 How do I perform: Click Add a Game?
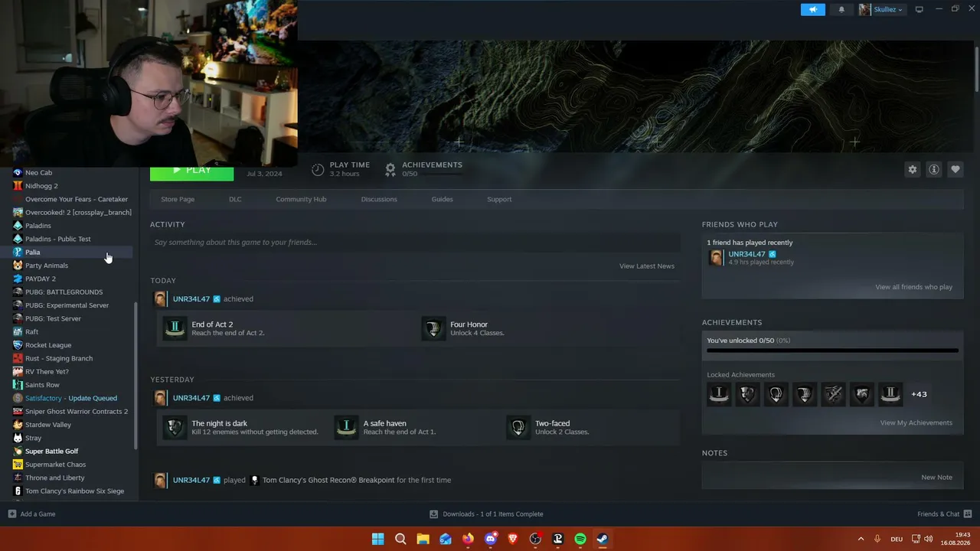pos(31,514)
